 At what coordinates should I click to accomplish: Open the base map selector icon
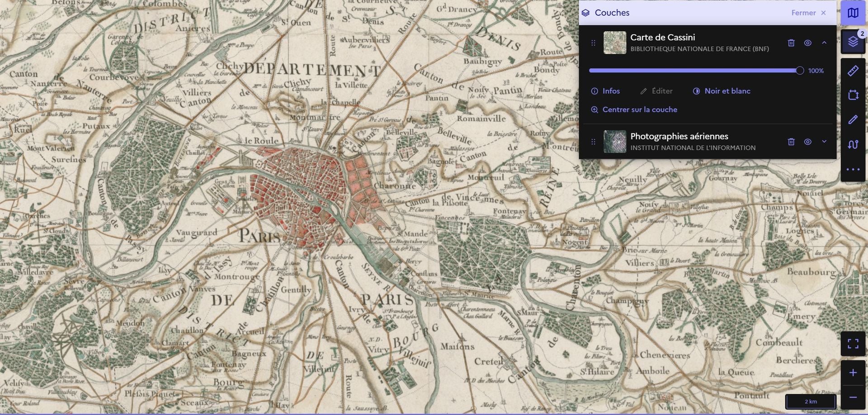(x=853, y=13)
